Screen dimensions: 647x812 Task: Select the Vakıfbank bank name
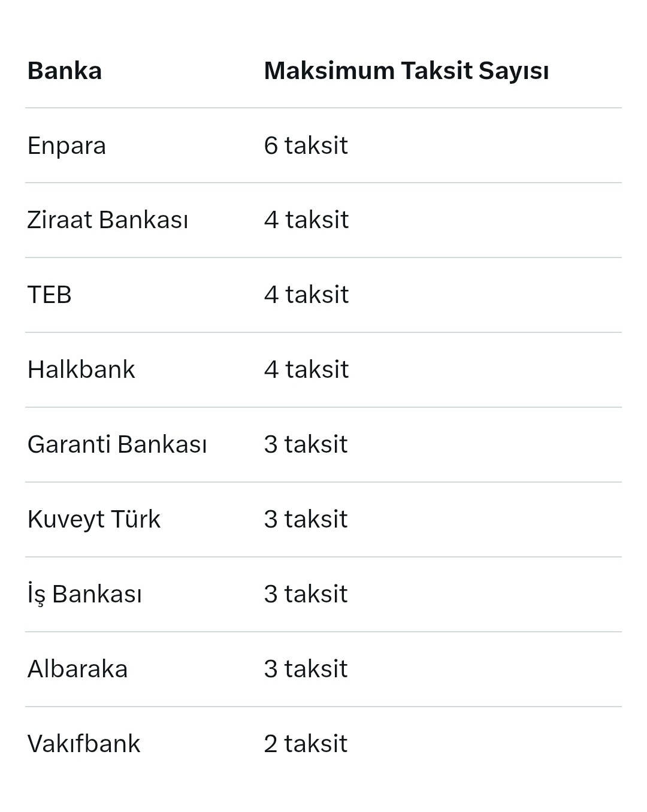coord(84,744)
